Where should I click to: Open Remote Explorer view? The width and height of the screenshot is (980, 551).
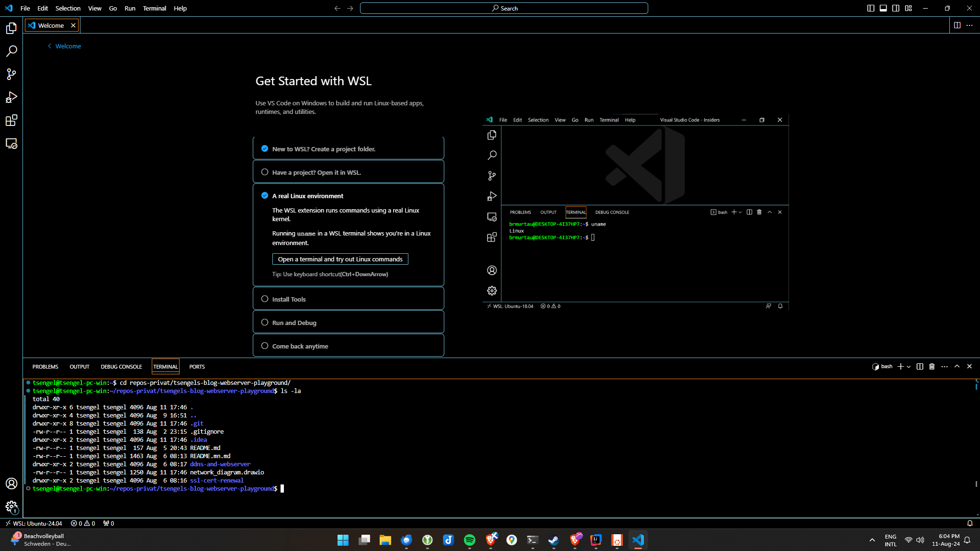(x=11, y=144)
